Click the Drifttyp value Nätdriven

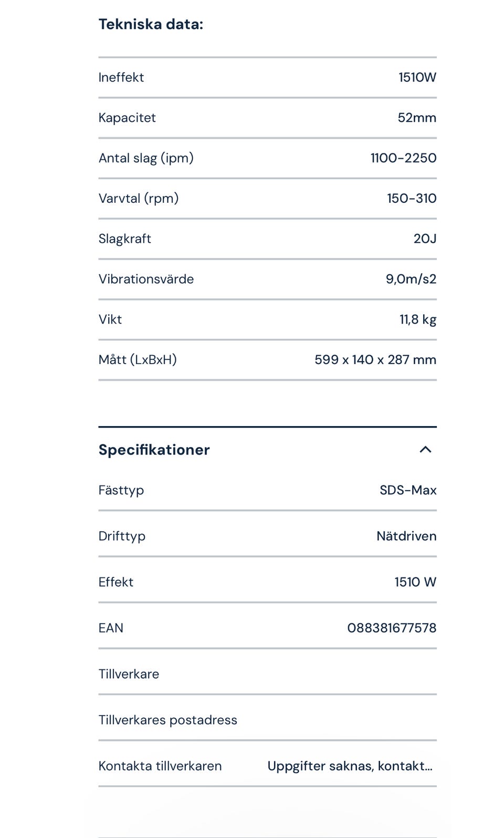coord(406,536)
